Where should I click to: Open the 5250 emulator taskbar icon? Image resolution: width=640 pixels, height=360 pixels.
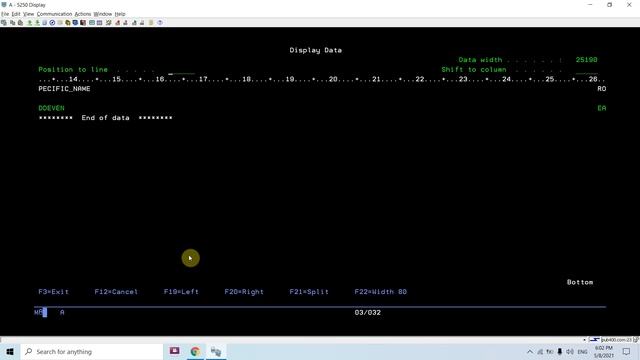(x=216, y=351)
